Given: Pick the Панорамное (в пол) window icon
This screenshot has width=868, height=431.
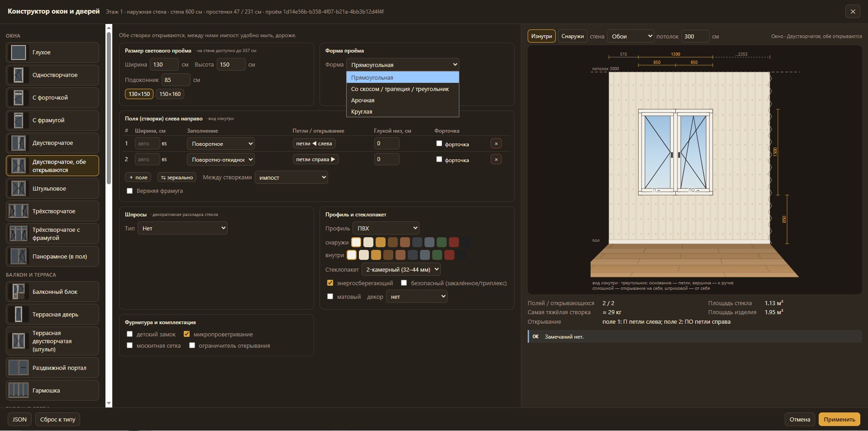Looking at the screenshot, I should click(19, 256).
